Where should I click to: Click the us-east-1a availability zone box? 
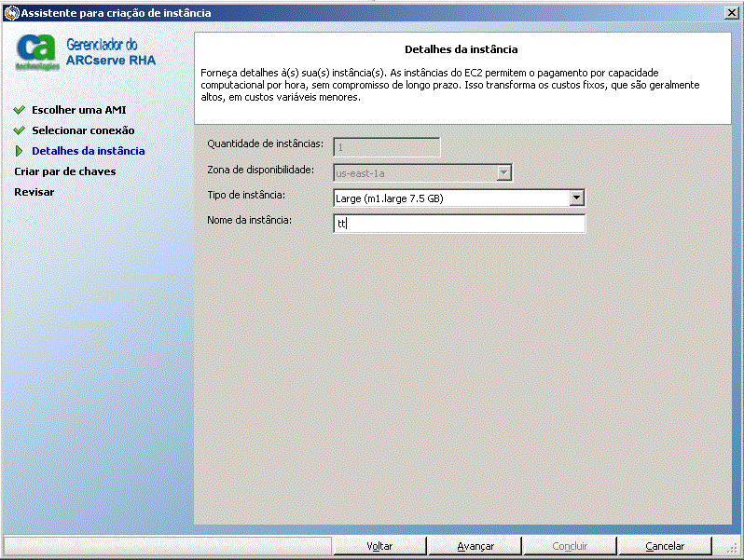[x=422, y=173]
